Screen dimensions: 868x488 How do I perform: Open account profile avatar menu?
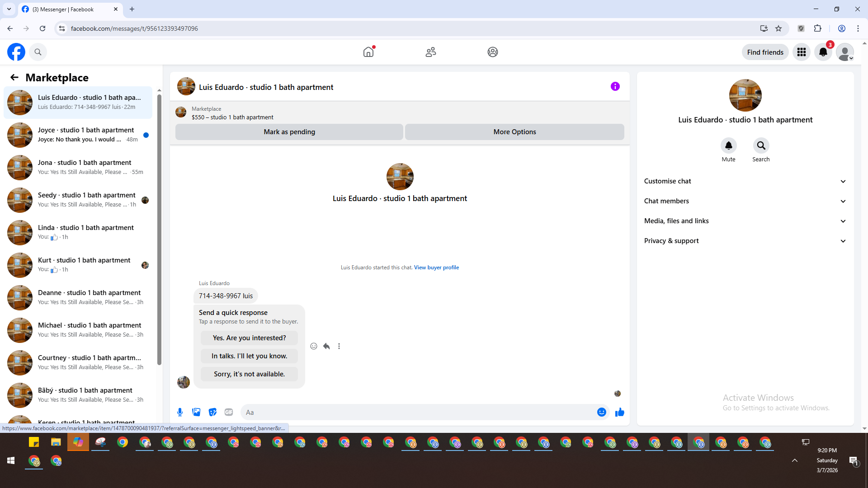pyautogui.click(x=844, y=52)
